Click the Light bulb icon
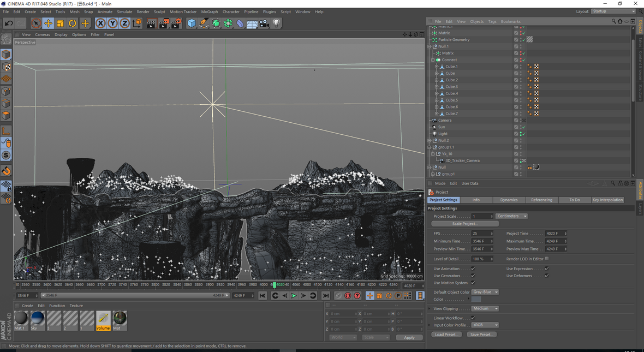Image resolution: width=644 pixels, height=352 pixels. click(x=277, y=23)
